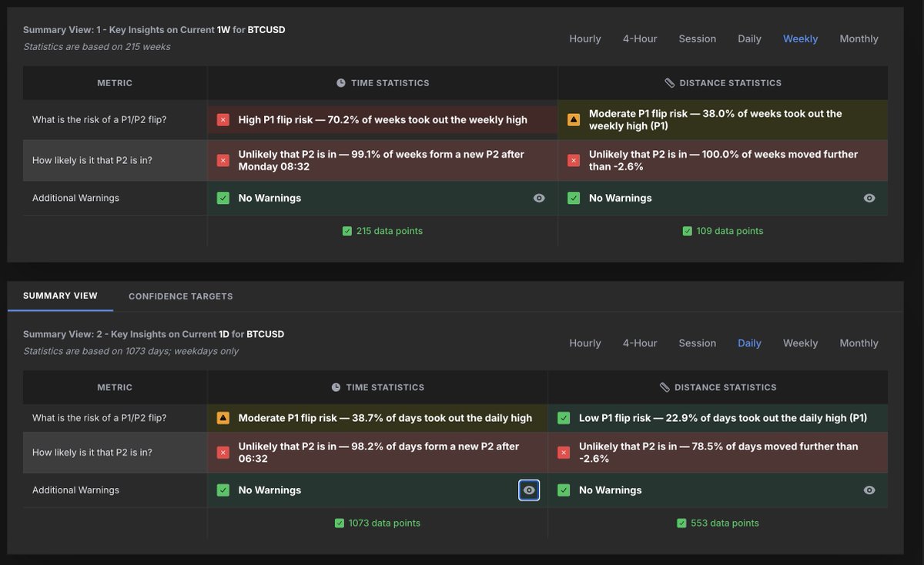Select Weekly timeframe in the BTCUSD 1D summary
Image resolution: width=924 pixels, height=565 pixels.
coord(801,343)
